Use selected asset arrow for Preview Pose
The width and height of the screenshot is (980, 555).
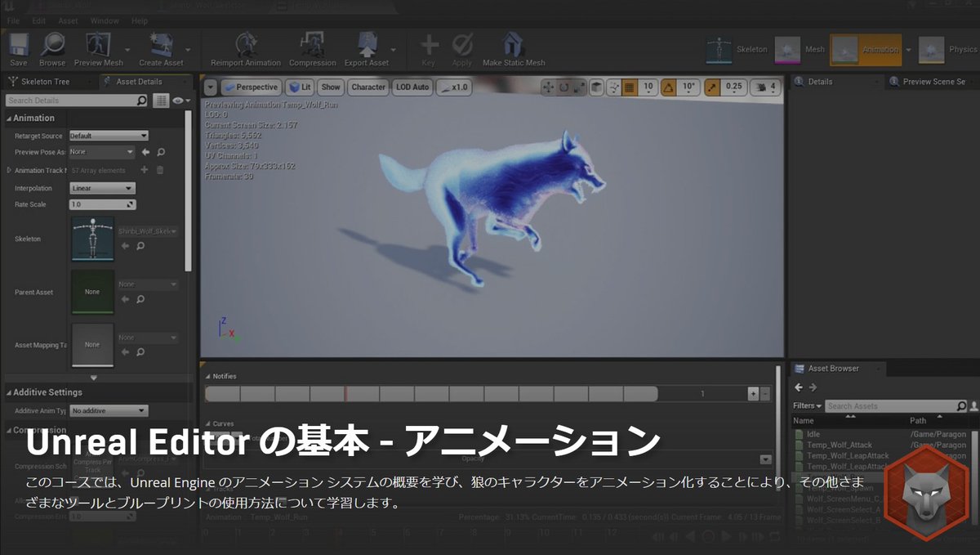click(145, 152)
